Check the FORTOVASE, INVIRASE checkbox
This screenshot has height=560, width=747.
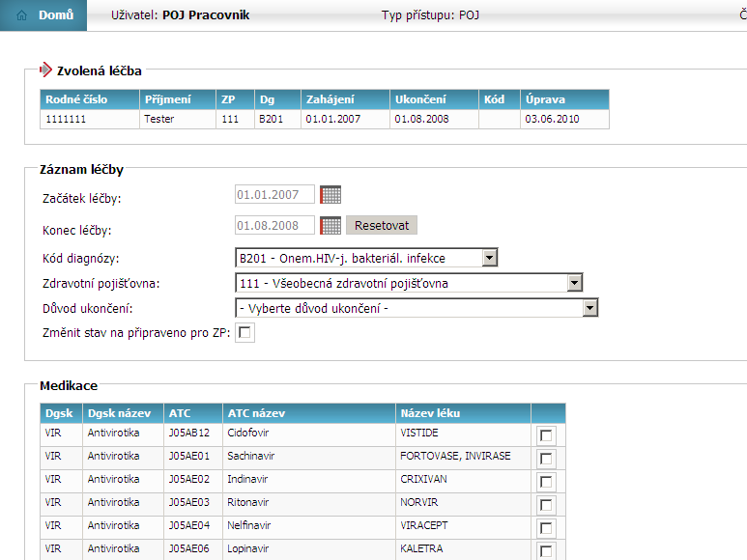coord(547,459)
